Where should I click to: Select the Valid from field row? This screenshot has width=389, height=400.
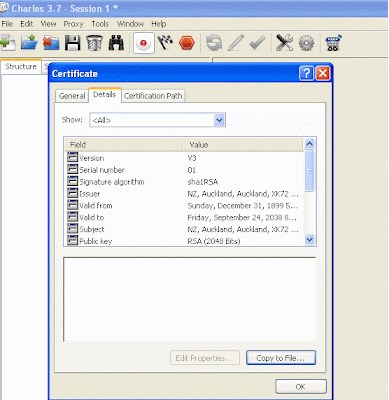coord(184,206)
